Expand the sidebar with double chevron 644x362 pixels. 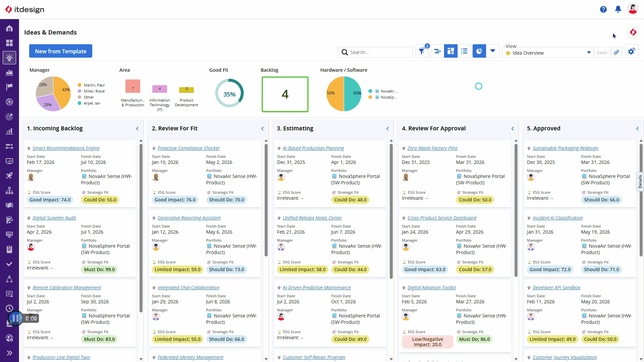pos(9,353)
